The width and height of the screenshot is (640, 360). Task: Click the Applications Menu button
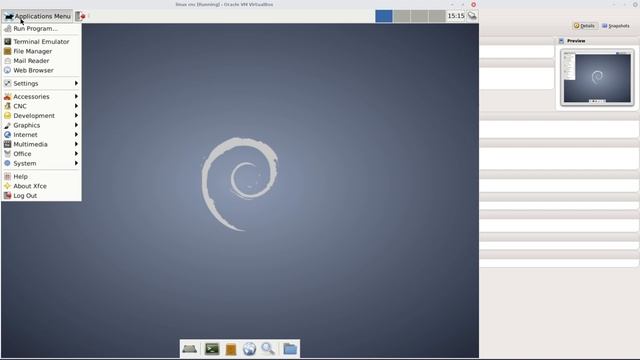coord(38,16)
